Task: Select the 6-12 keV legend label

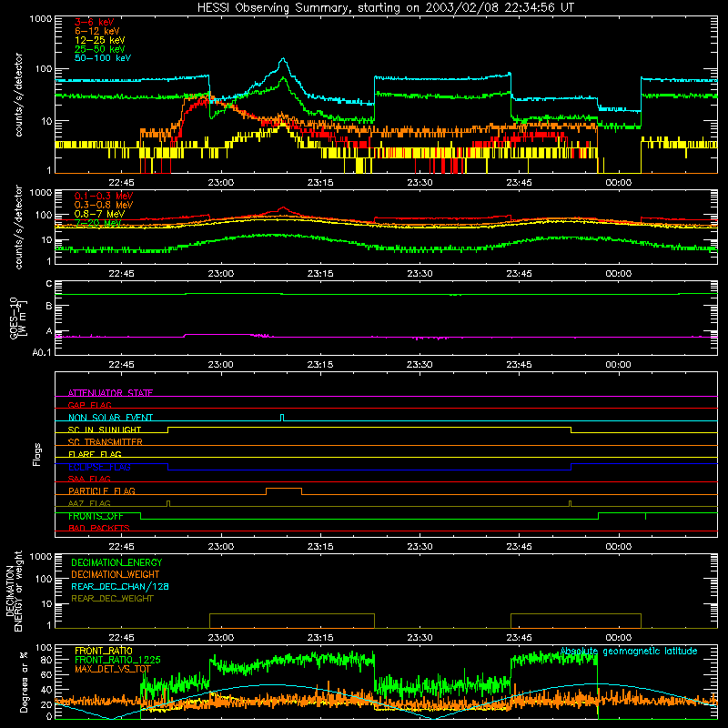Action: coord(97,31)
